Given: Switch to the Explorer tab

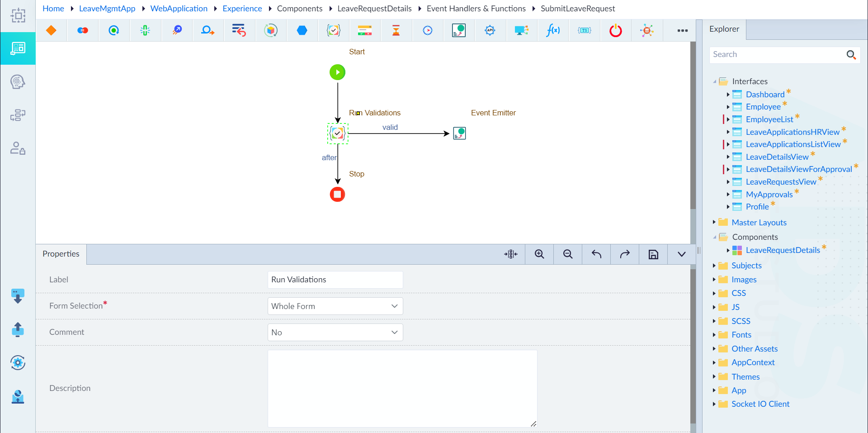Looking at the screenshot, I should point(724,29).
